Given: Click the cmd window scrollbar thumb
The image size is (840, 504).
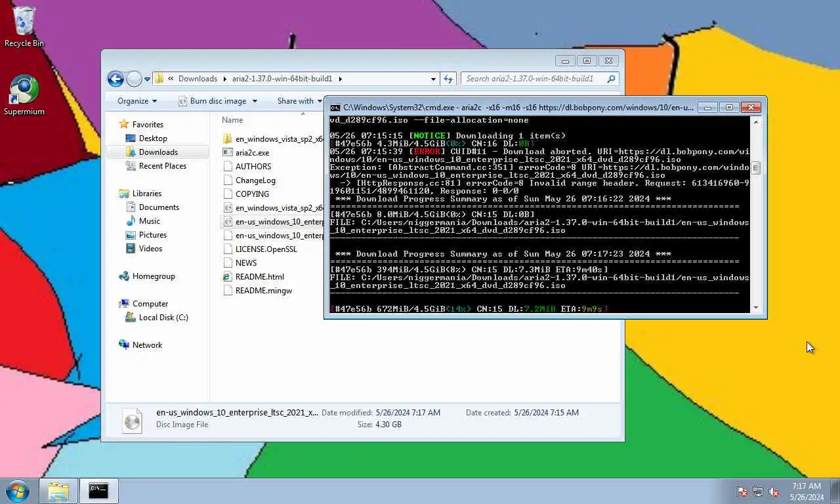Looking at the screenshot, I should coord(755,168).
